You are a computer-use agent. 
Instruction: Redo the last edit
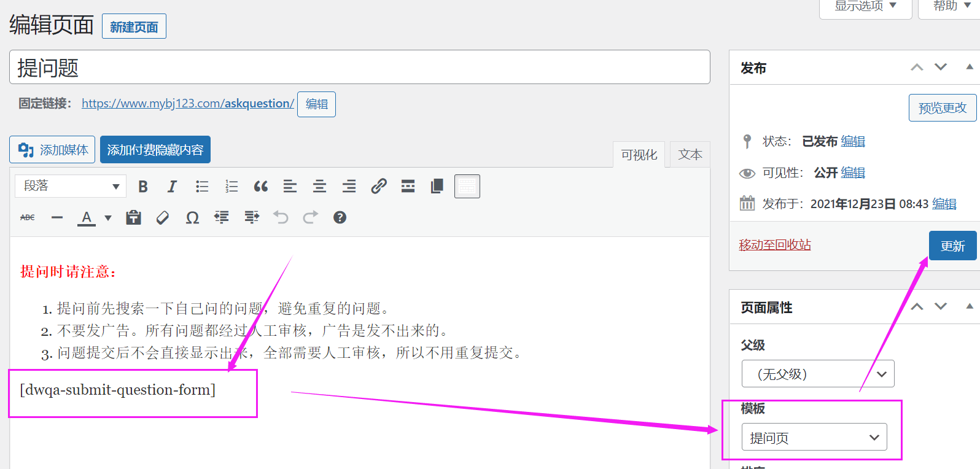click(310, 217)
